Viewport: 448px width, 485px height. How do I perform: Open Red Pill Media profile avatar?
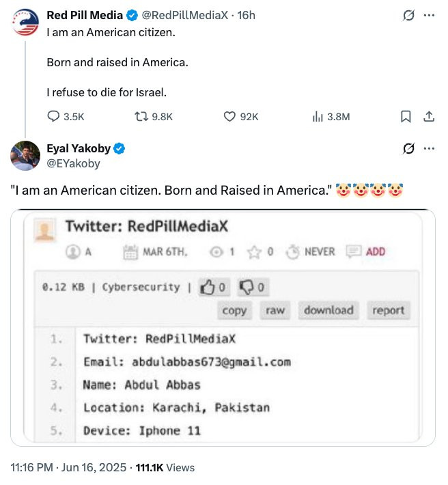pos(26,23)
